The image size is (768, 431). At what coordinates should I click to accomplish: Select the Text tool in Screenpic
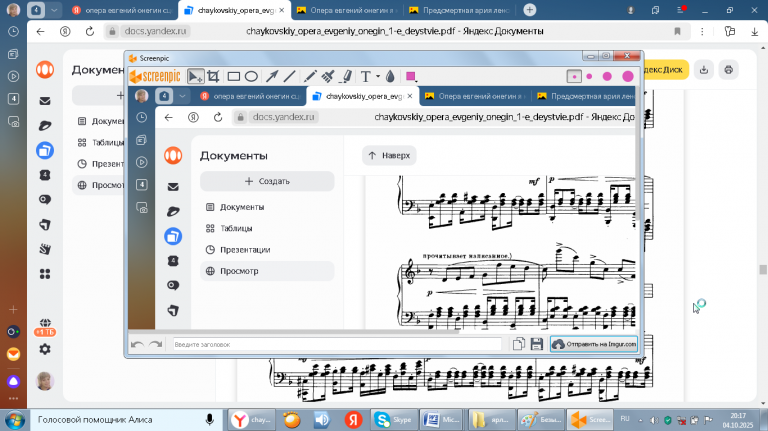tap(365, 76)
